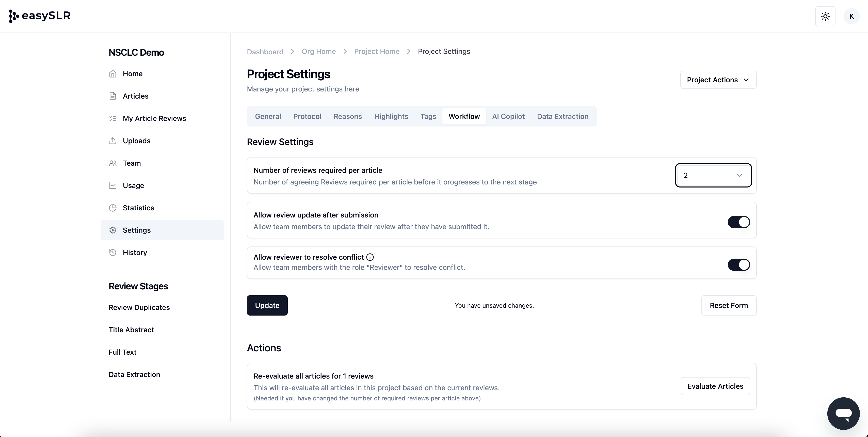Click the Usage chart icon
The width and height of the screenshot is (868, 437).
112,185
